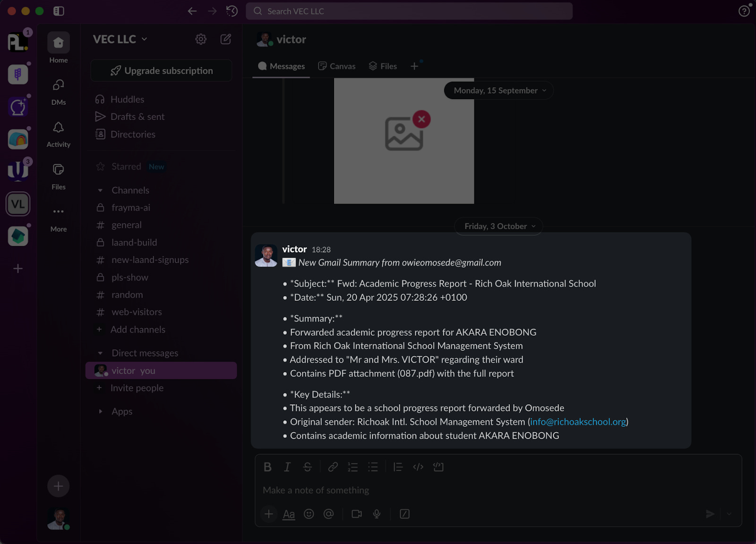
Task: Collapse the Direct messages section
Action: click(100, 353)
